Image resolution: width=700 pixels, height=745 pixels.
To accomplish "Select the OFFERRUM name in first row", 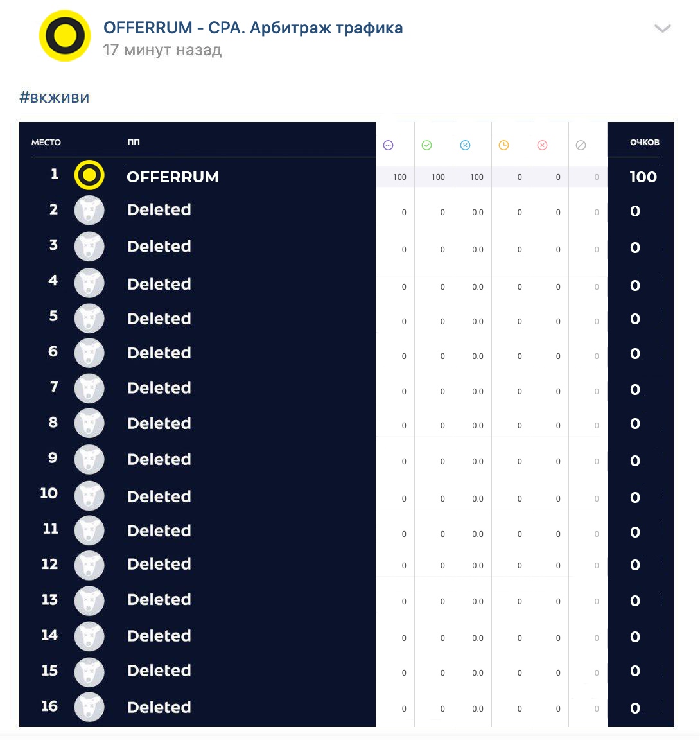I will pyautogui.click(x=173, y=177).
